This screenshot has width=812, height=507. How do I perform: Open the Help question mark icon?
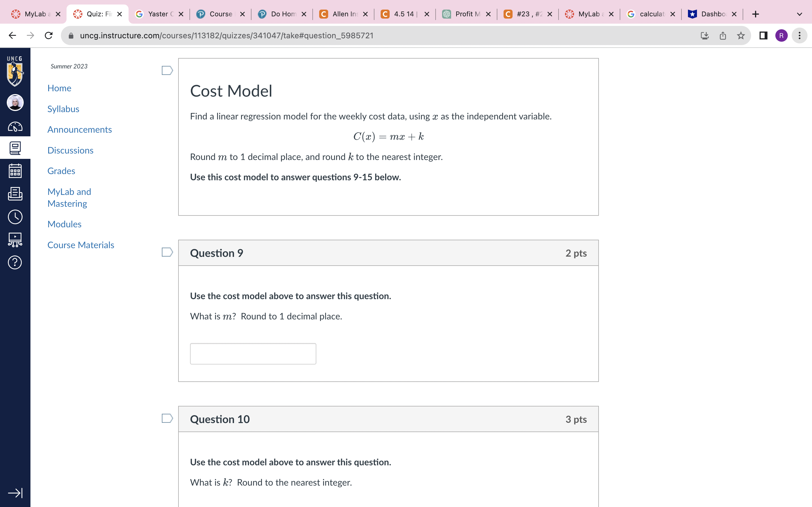(15, 263)
